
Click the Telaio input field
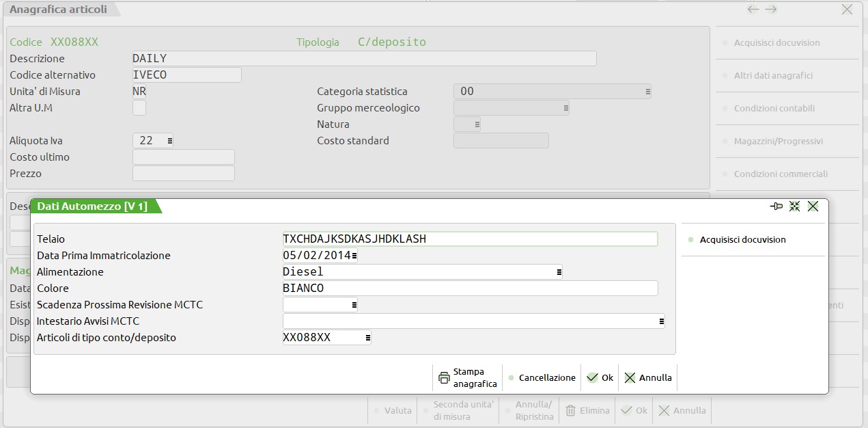point(469,239)
